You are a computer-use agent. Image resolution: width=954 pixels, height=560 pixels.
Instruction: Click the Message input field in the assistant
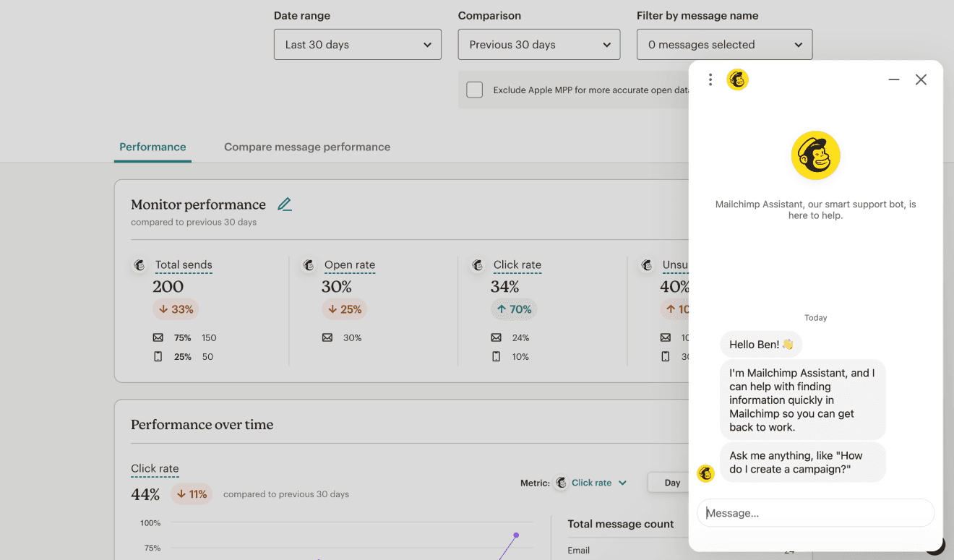click(815, 513)
